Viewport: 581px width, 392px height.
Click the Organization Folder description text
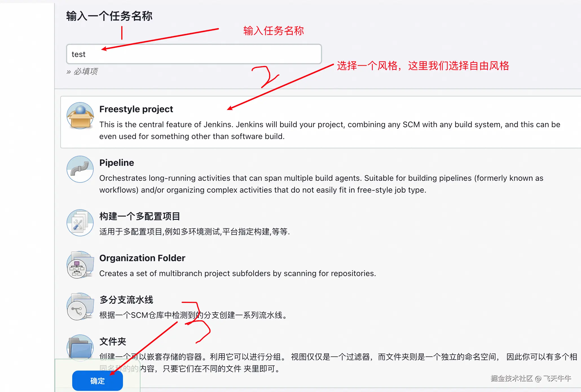237,273
